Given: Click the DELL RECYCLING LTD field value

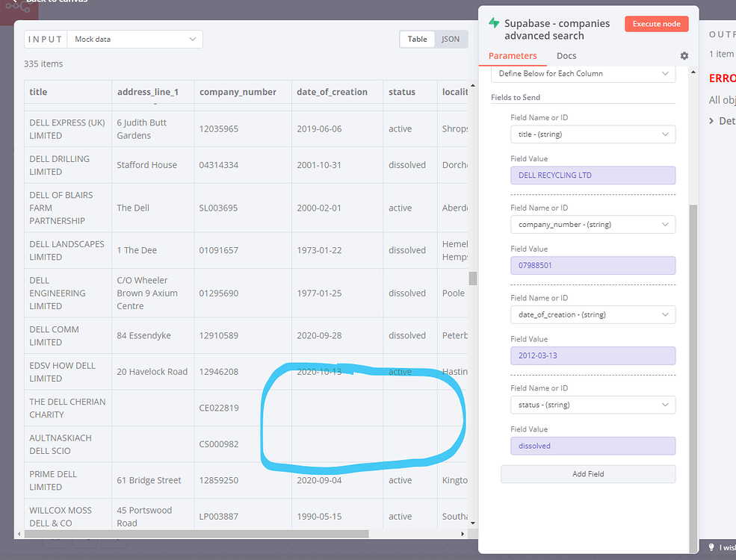Looking at the screenshot, I should [593, 175].
